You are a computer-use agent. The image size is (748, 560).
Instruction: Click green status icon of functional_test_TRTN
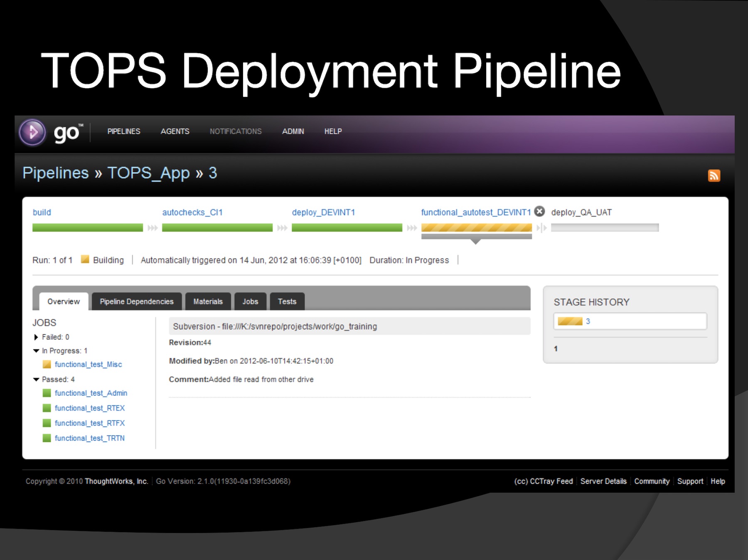coord(47,438)
